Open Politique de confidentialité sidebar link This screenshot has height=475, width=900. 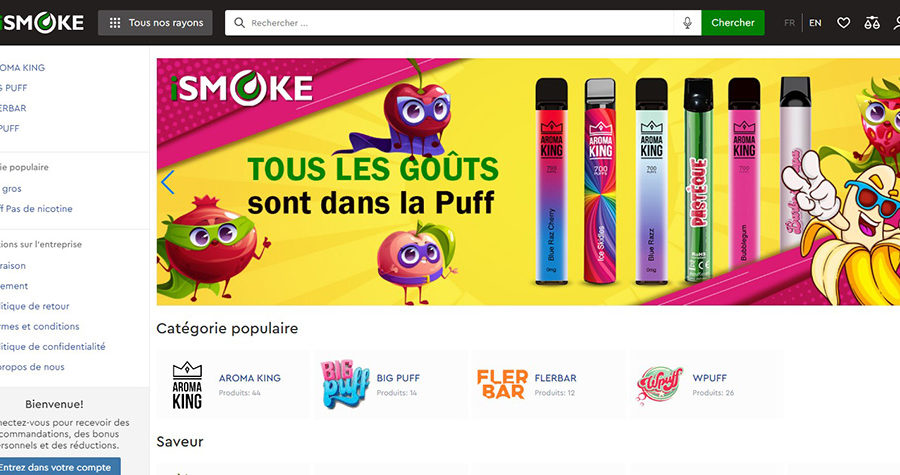[53, 346]
